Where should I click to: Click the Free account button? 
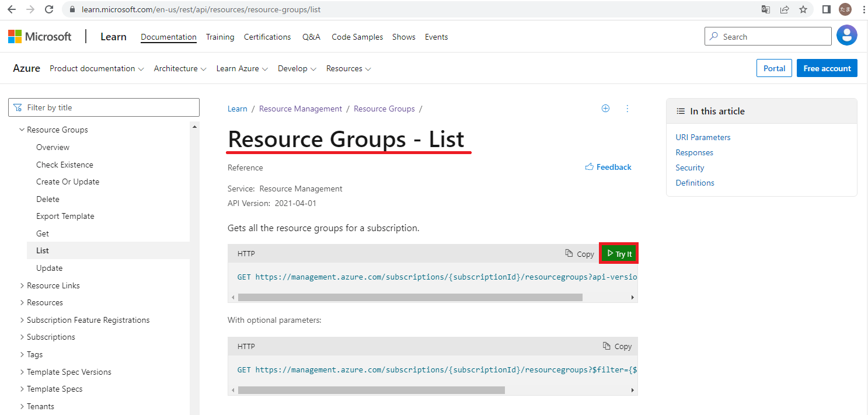pos(827,68)
